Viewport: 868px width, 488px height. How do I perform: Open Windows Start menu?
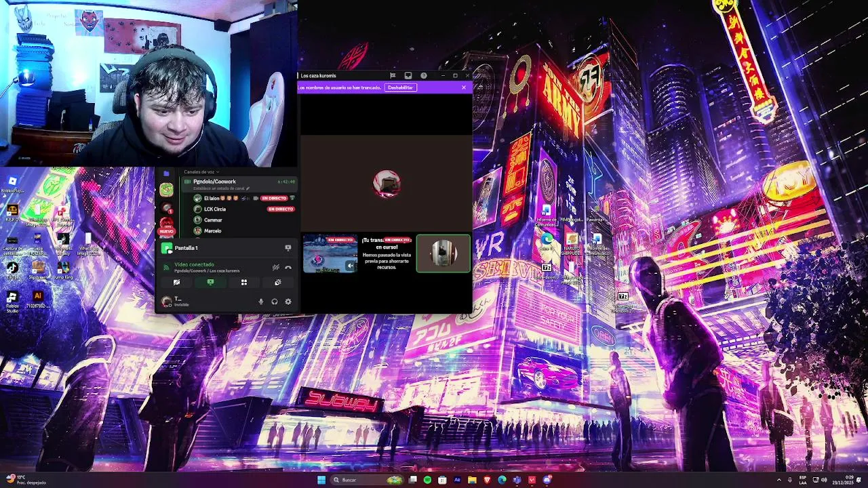pos(321,480)
